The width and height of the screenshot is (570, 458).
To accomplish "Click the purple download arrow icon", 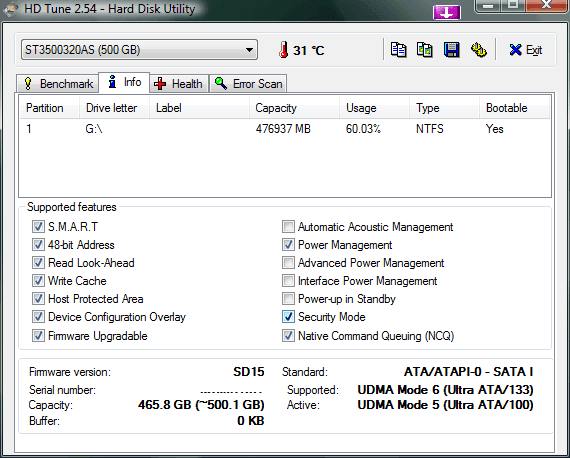I will click(447, 12).
